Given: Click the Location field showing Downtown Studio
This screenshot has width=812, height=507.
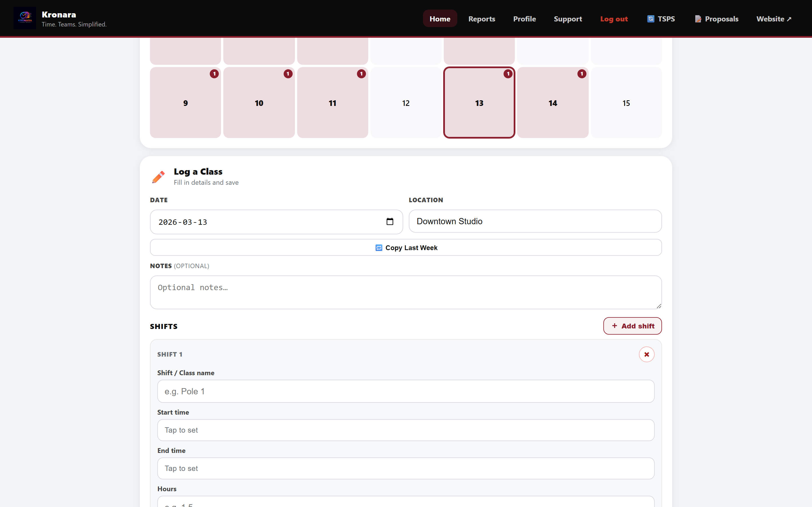Looking at the screenshot, I should point(535,221).
